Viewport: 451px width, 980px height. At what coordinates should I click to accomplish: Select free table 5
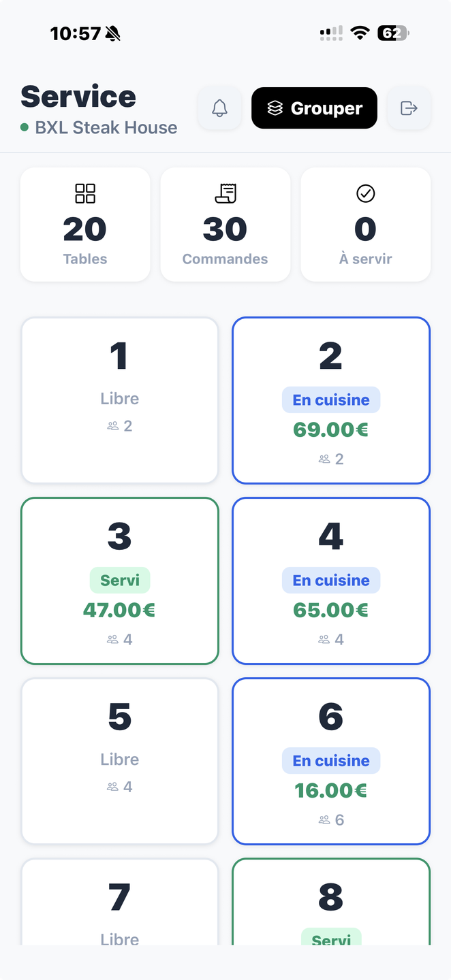point(120,761)
